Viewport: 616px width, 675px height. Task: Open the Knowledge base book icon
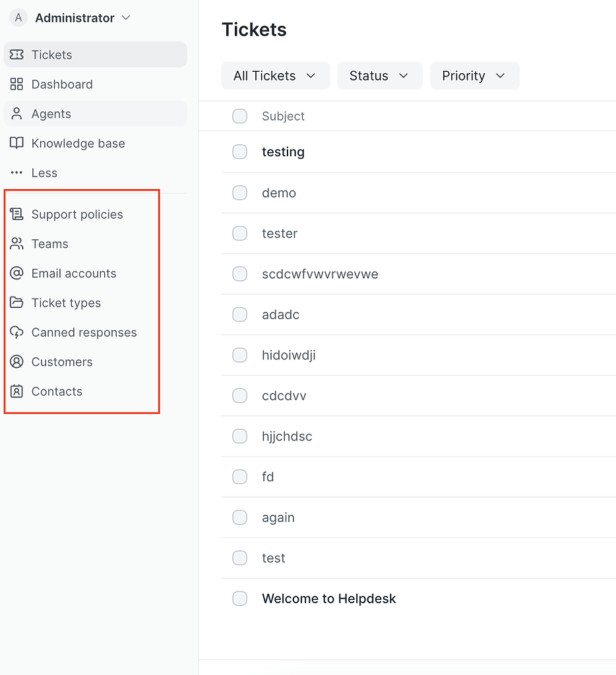click(x=16, y=143)
